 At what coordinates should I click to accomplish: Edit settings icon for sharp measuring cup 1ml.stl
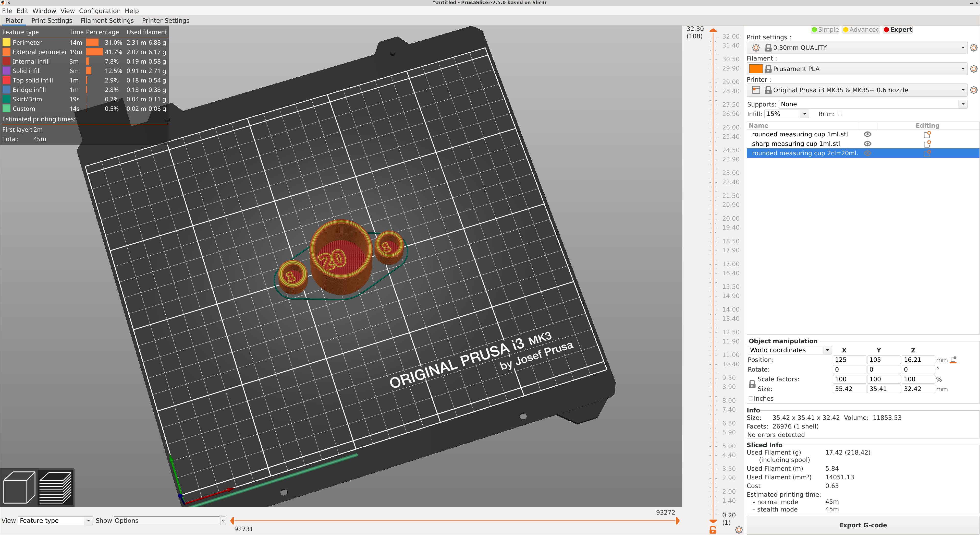point(927,144)
